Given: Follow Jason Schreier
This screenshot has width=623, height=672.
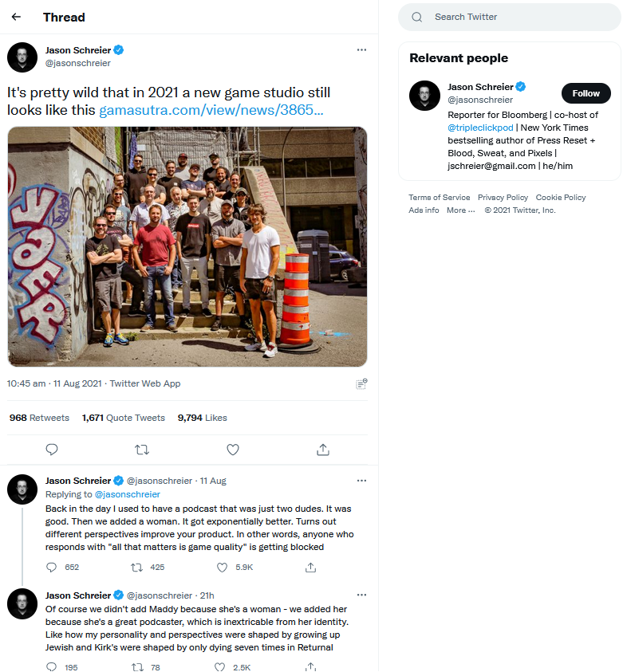Looking at the screenshot, I should click(586, 93).
